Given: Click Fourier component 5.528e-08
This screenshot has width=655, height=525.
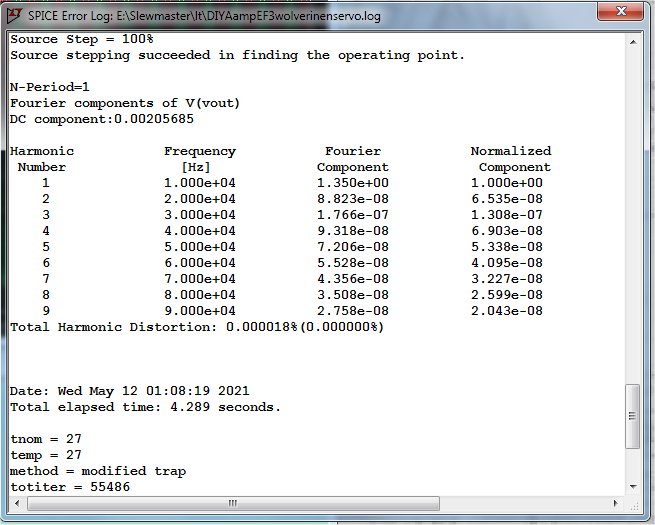Looking at the screenshot, I should tap(353, 263).
